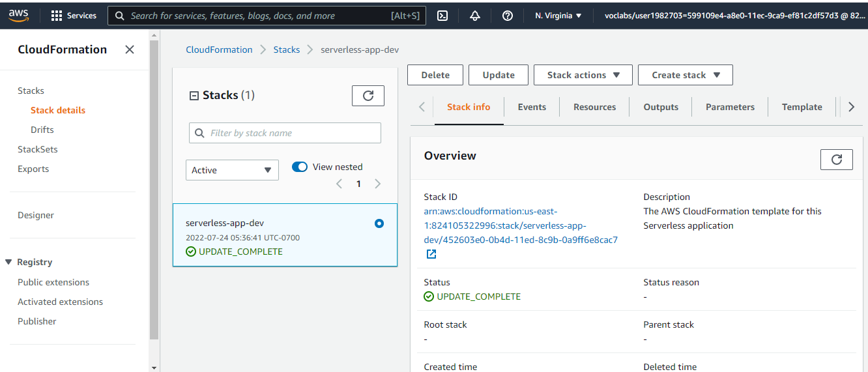This screenshot has height=372, width=868.
Task: Refresh the stack Overview panel
Action: [837, 159]
